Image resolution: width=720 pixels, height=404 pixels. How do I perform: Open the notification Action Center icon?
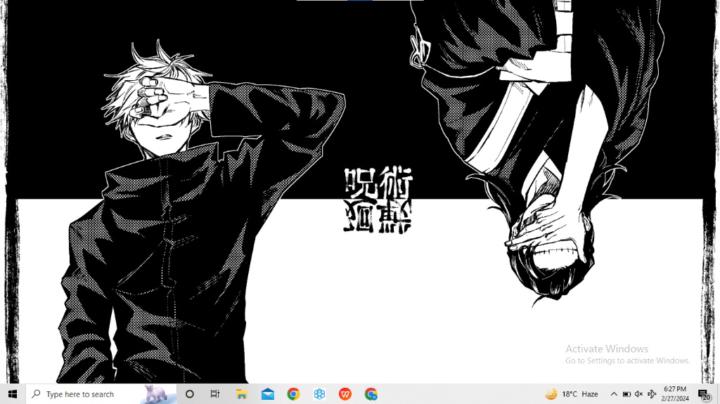point(704,394)
